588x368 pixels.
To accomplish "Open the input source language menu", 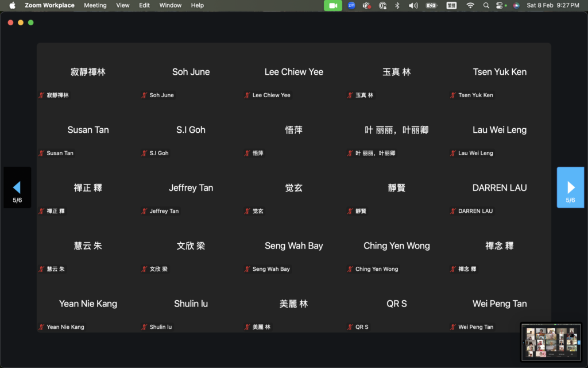I will pos(451,5).
